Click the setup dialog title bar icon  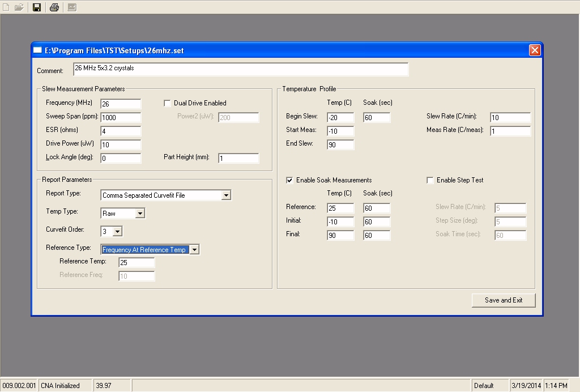(38, 50)
